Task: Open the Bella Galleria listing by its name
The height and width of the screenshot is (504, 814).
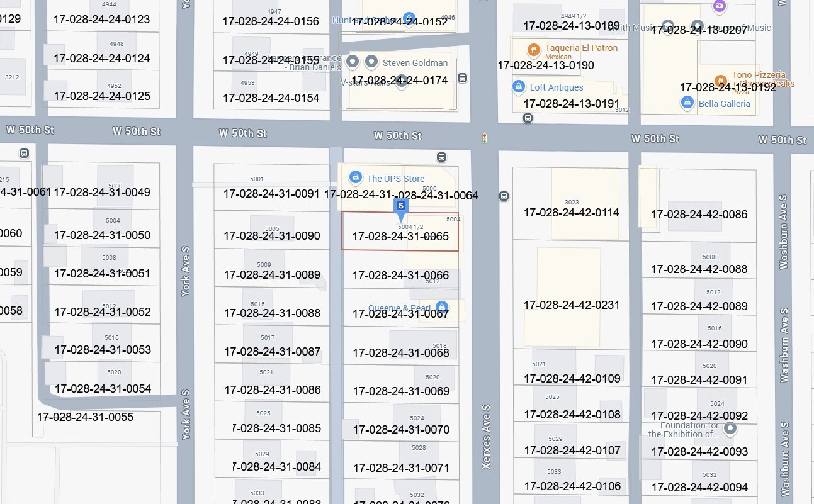Action: 725,103
